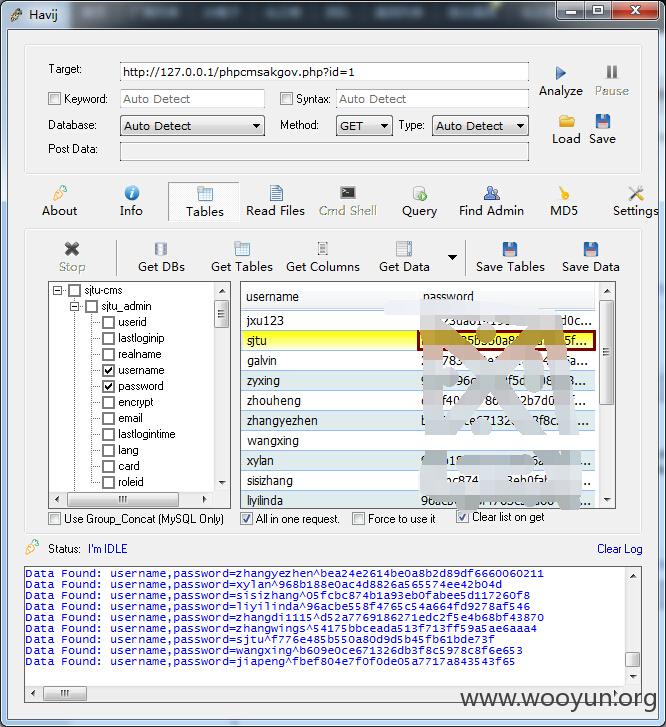Screen dimensions: 666x727
Task: Check the lastloginip column checkbox
Action: click(x=109, y=338)
